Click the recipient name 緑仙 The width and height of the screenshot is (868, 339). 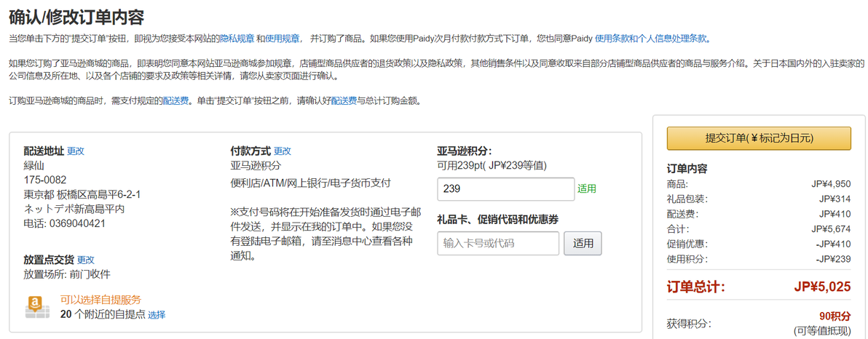point(33,165)
